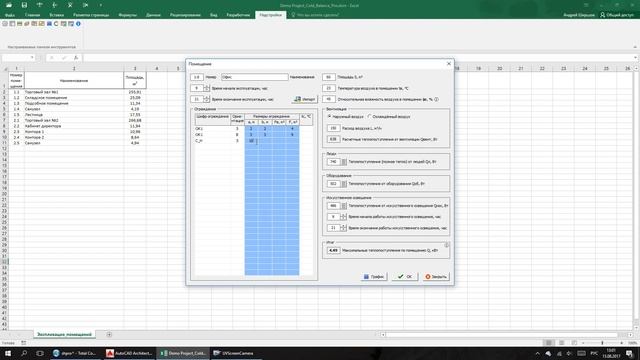Click the Надстройки ribbon tab
The height and width of the screenshot is (360, 640).
[x=271, y=15]
